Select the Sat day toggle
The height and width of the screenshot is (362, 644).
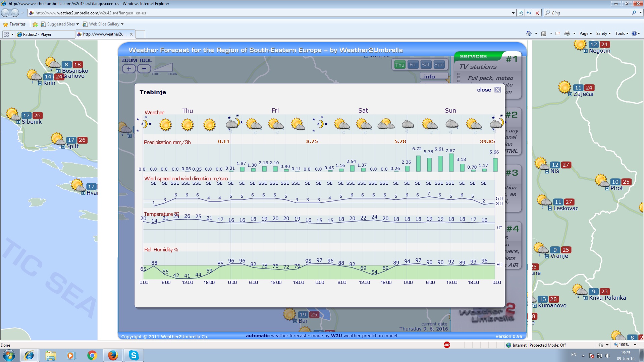pyautogui.click(x=425, y=65)
